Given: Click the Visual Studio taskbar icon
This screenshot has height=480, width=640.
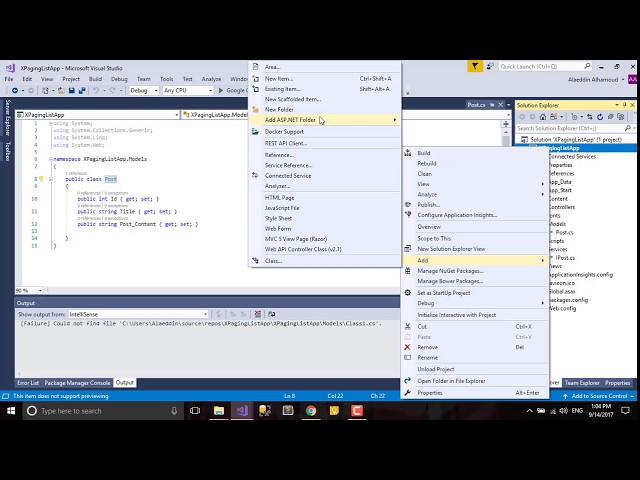Looking at the screenshot, I should click(x=242, y=411).
